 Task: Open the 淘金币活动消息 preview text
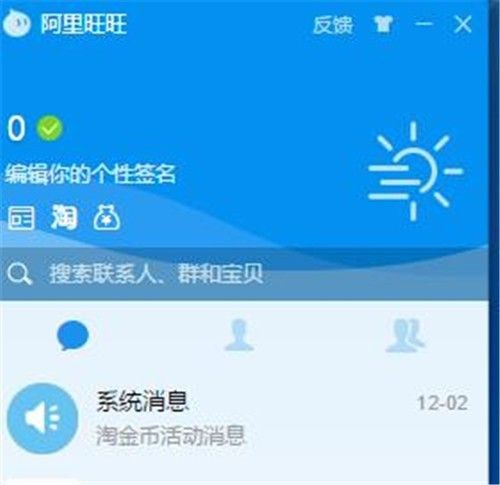coord(171,435)
